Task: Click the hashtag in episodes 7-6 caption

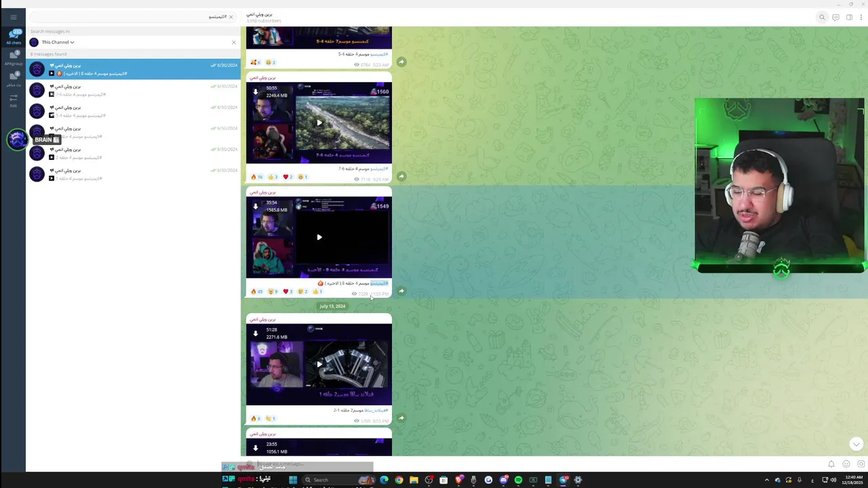Action: pos(379,169)
